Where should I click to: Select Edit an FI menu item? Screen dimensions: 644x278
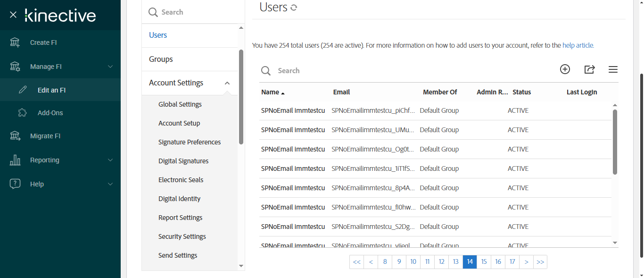click(x=51, y=90)
